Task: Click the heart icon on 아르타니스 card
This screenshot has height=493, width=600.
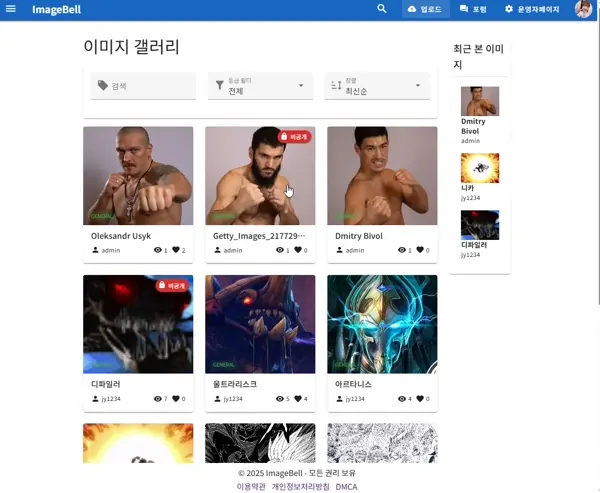Action: click(420, 399)
